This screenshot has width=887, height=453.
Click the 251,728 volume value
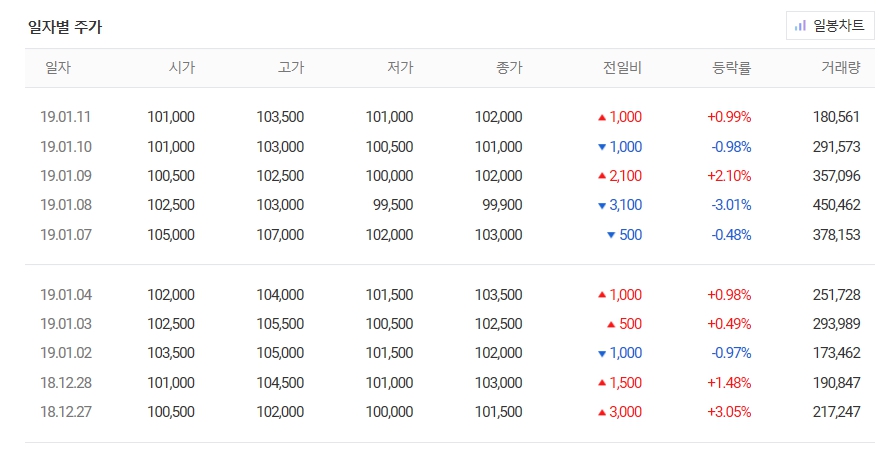(x=837, y=295)
